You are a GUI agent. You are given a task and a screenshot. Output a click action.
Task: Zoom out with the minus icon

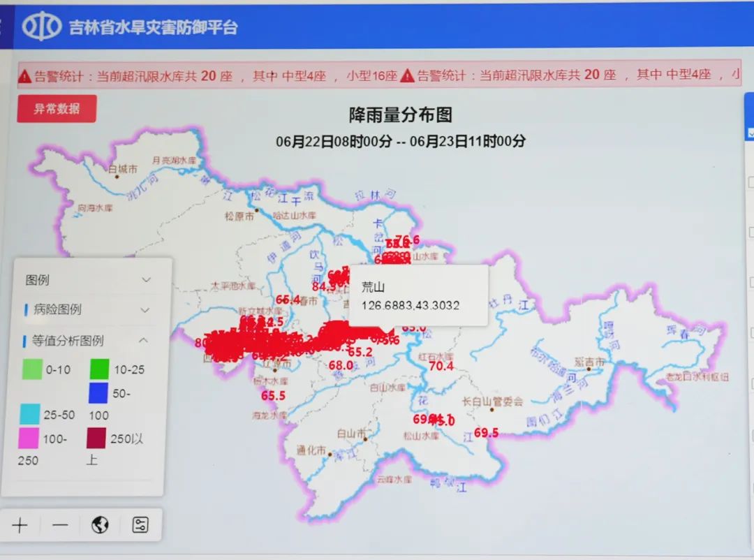pyautogui.click(x=60, y=525)
